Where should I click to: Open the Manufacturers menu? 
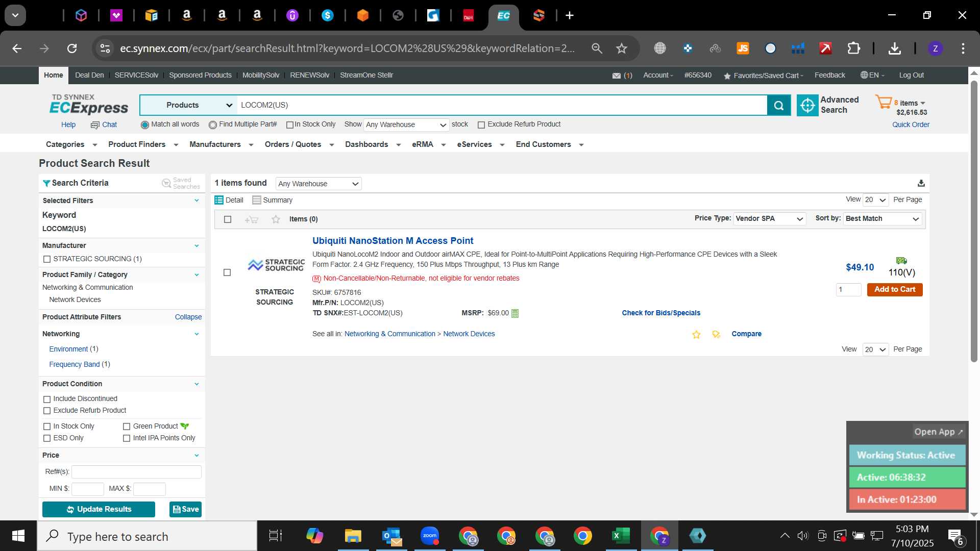[221, 145]
